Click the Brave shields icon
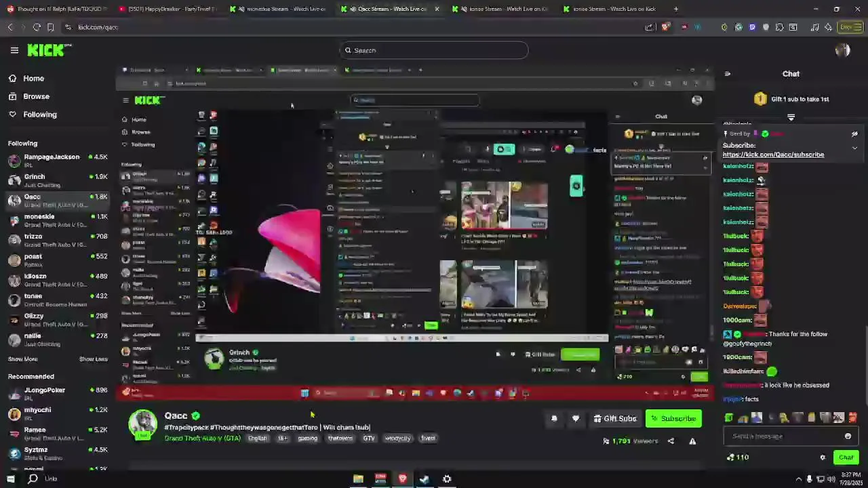This screenshot has height=488, width=868. click(665, 27)
